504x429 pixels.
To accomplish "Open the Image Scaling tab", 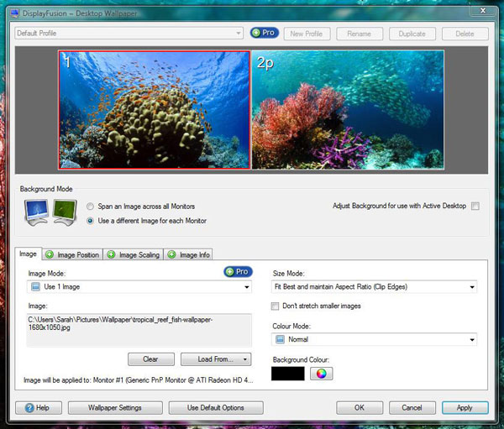I will 134,255.
